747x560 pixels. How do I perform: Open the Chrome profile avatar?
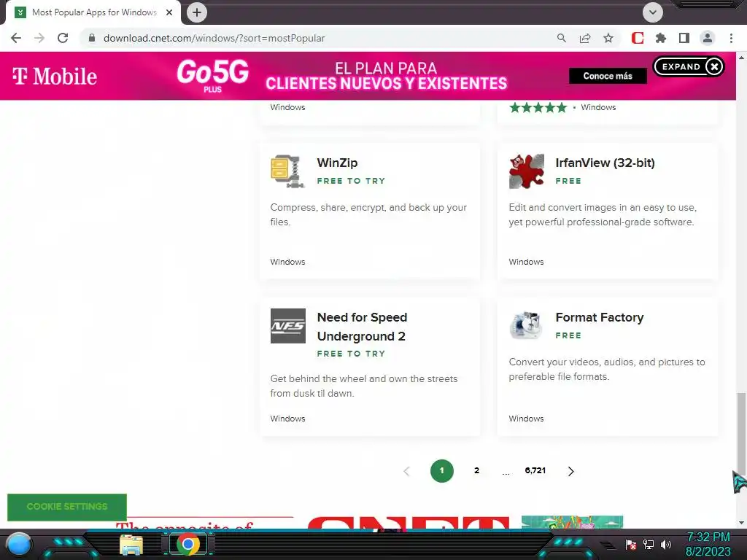point(708,38)
